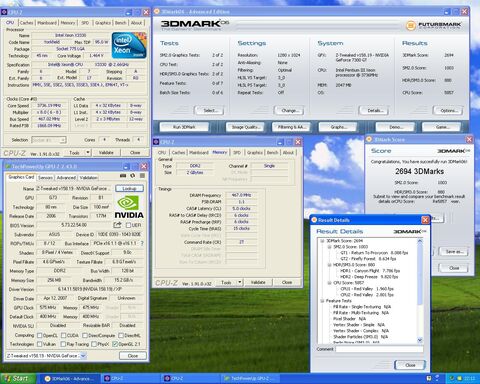Open the GPU selector dropdown in GPU-Z
480x384 pixels.
tap(83, 356)
